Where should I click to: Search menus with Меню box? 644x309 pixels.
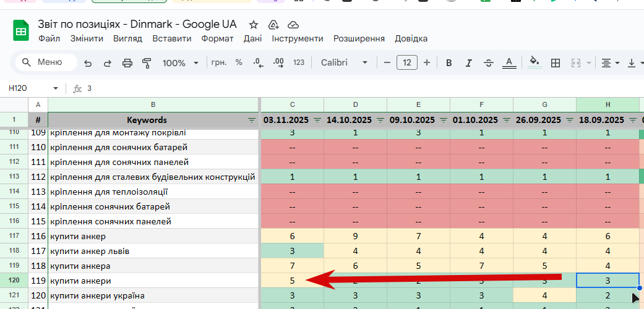click(46, 62)
